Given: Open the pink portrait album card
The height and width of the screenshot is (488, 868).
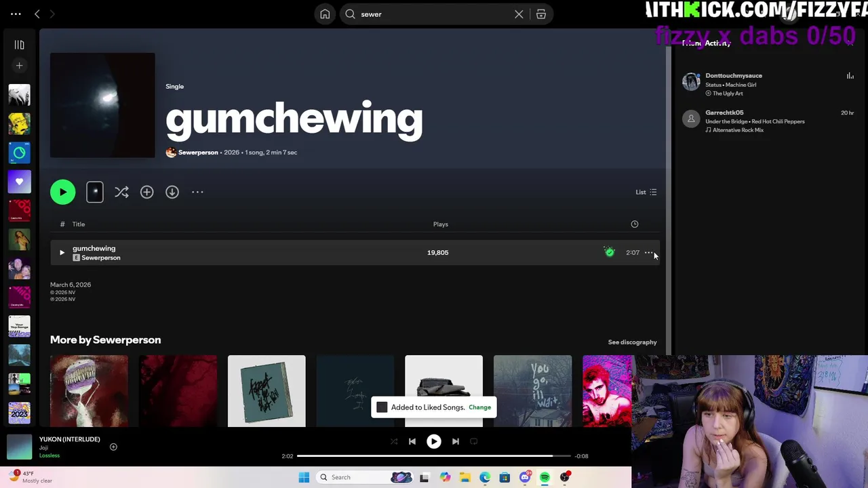Looking at the screenshot, I should click(x=607, y=391).
